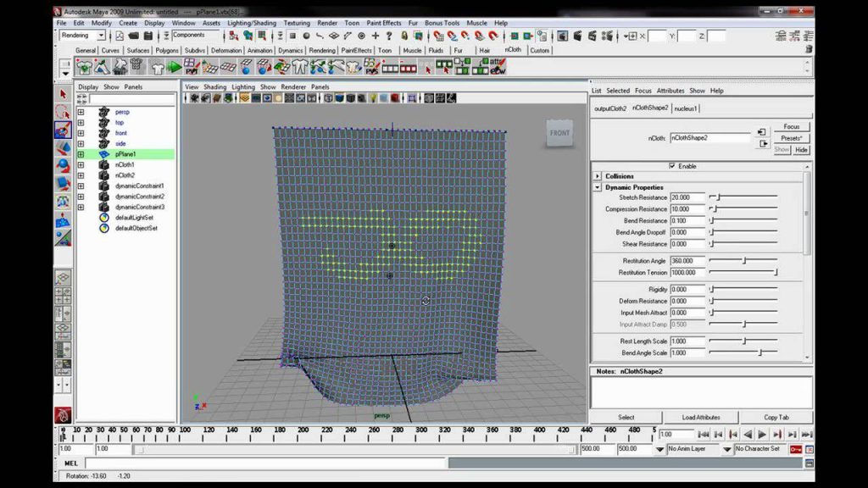Click the Auto keyframe key icon
Image resolution: width=868 pixels, height=488 pixels.
point(795,449)
